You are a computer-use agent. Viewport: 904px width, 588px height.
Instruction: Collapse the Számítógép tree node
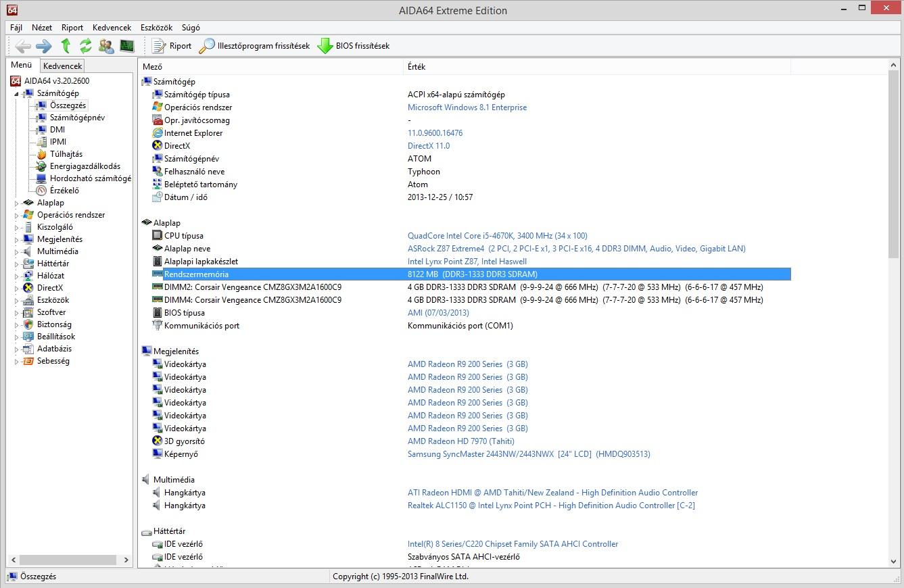pyautogui.click(x=17, y=93)
